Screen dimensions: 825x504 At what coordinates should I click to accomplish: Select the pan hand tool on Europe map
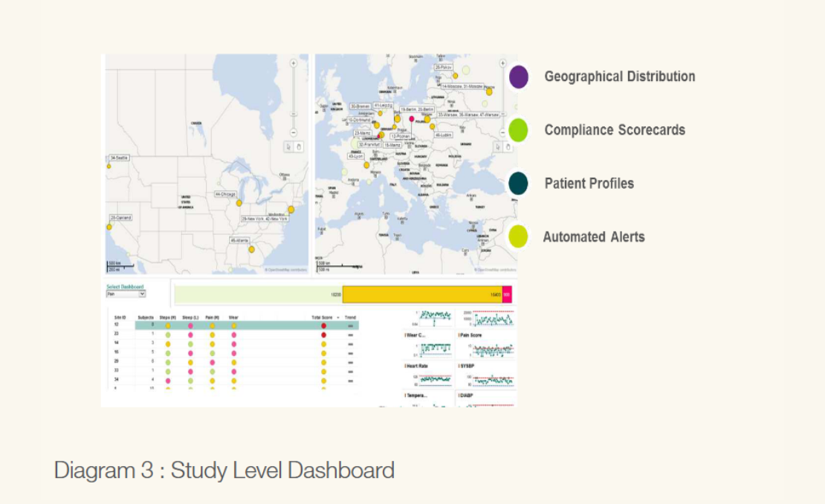pos(508,146)
